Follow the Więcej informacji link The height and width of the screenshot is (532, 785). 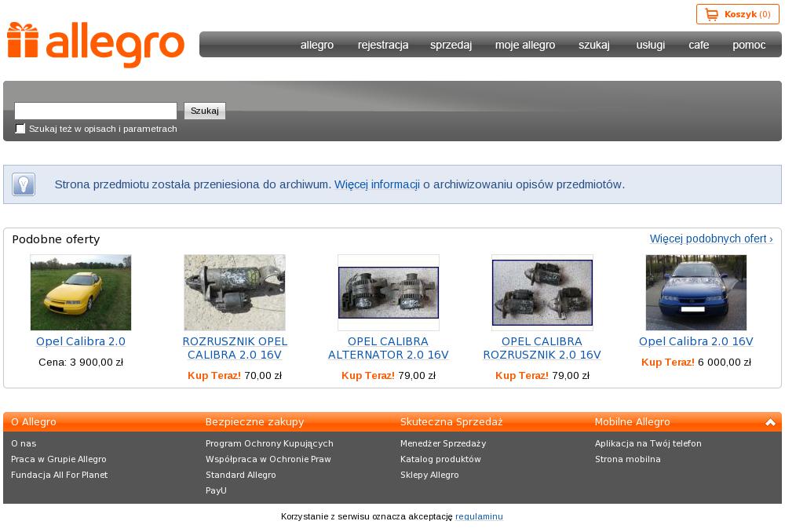click(377, 184)
